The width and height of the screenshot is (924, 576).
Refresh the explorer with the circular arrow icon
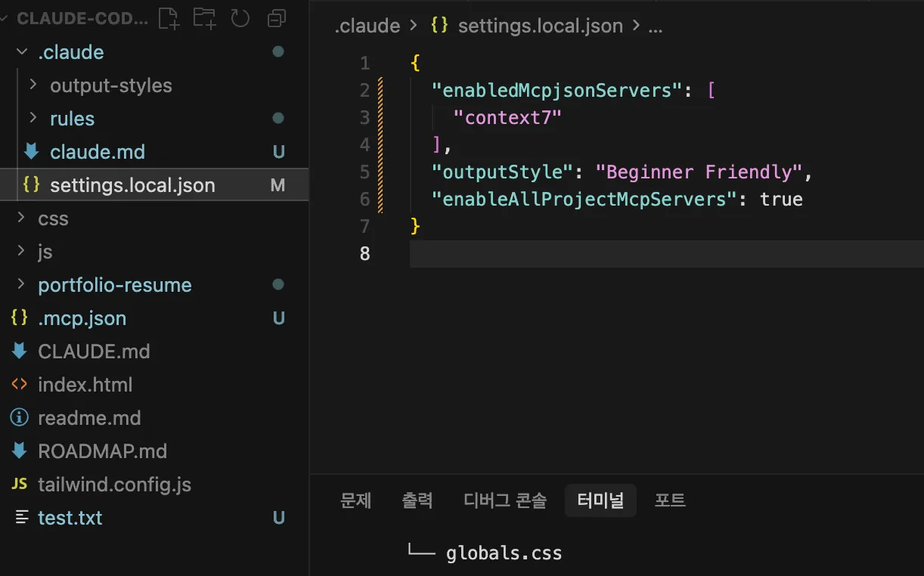tap(240, 18)
